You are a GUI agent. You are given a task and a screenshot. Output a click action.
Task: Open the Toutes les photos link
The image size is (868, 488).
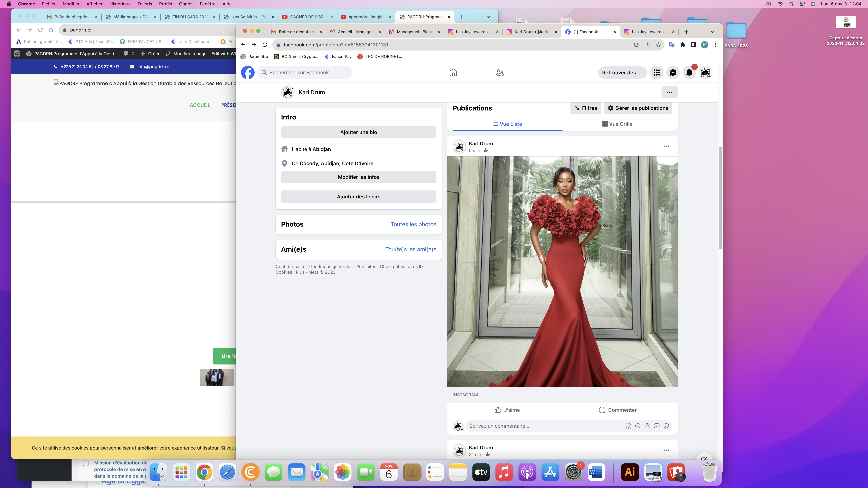413,224
